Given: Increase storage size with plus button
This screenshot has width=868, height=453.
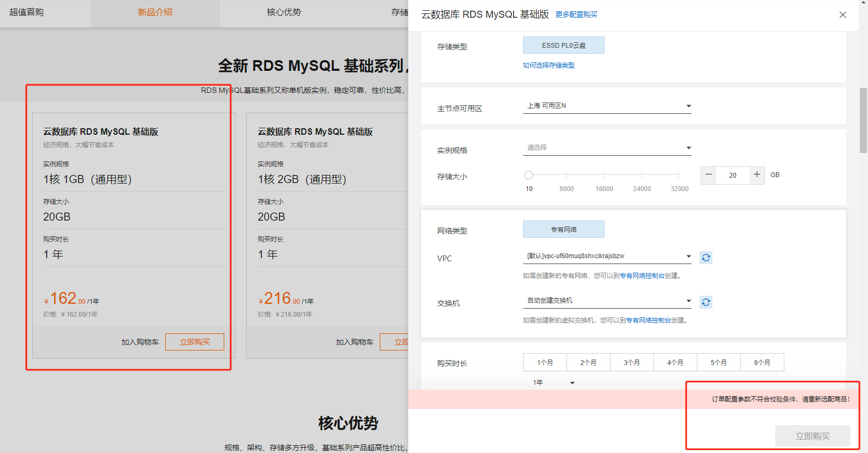Looking at the screenshot, I should 757,175.
